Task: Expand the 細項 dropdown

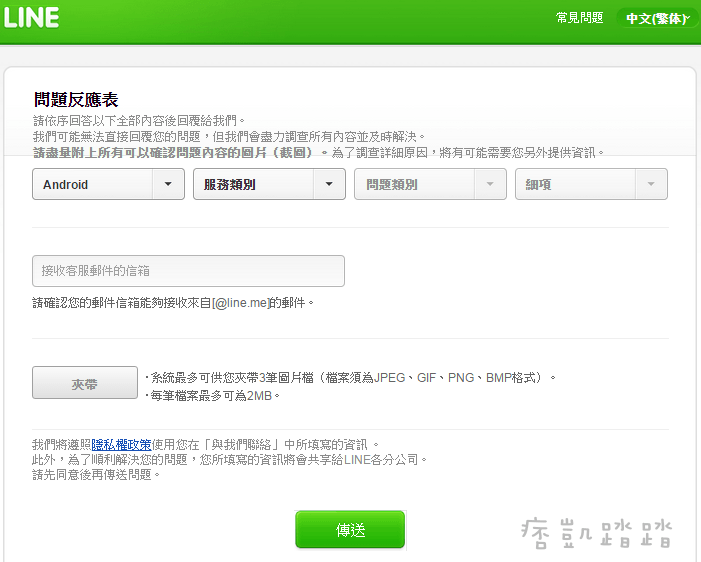Action: click(591, 184)
